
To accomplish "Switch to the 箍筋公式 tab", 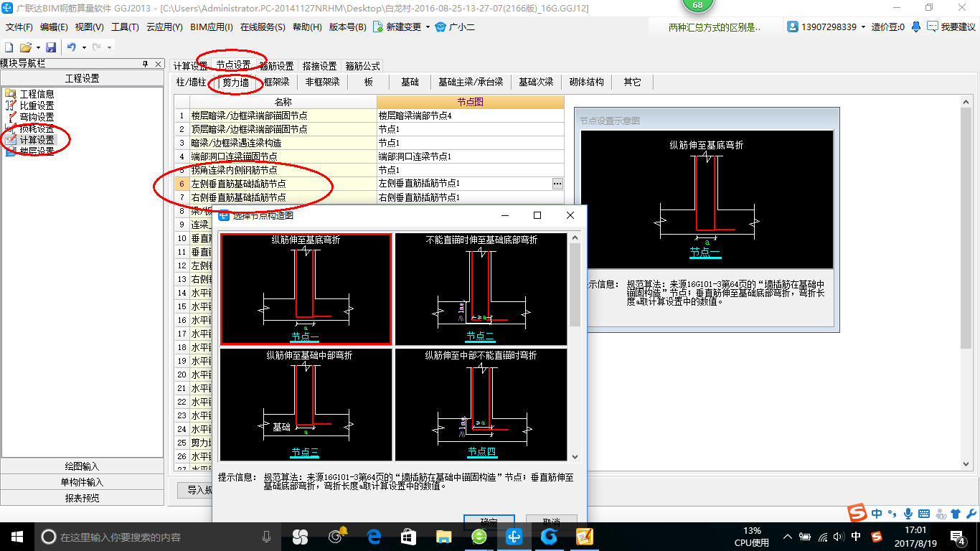I will (x=362, y=65).
